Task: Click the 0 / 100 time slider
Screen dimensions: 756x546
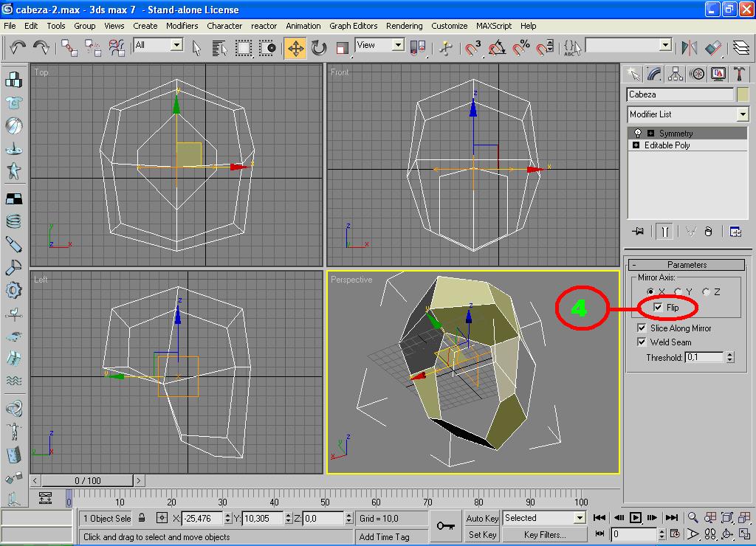Action: click(87, 480)
